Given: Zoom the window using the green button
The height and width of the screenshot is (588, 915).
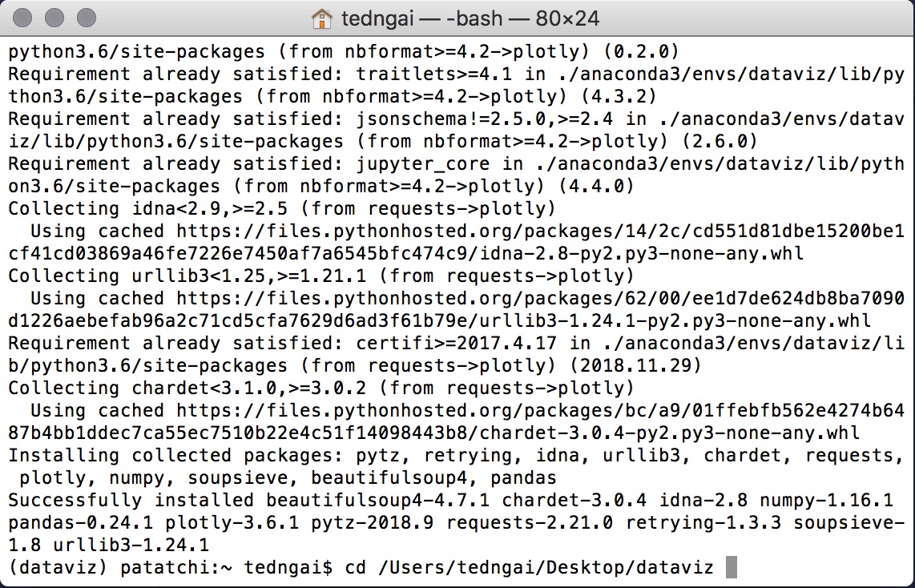Looking at the screenshot, I should 85,17.
